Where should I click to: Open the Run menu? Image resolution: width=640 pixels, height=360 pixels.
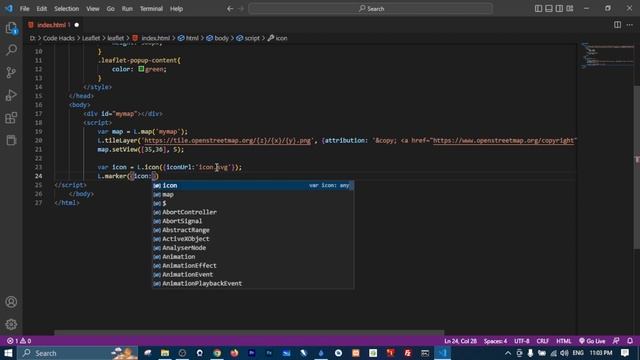click(127, 9)
